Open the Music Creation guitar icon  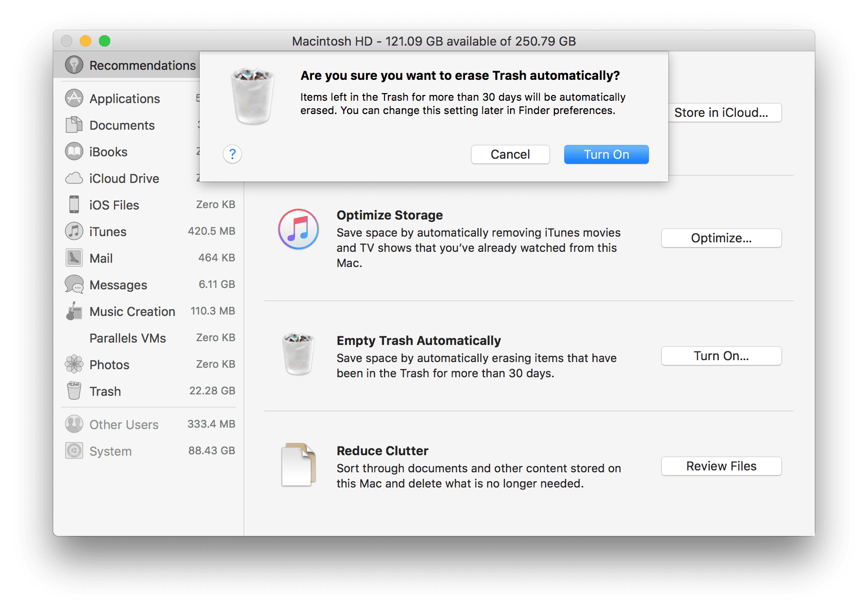(74, 311)
